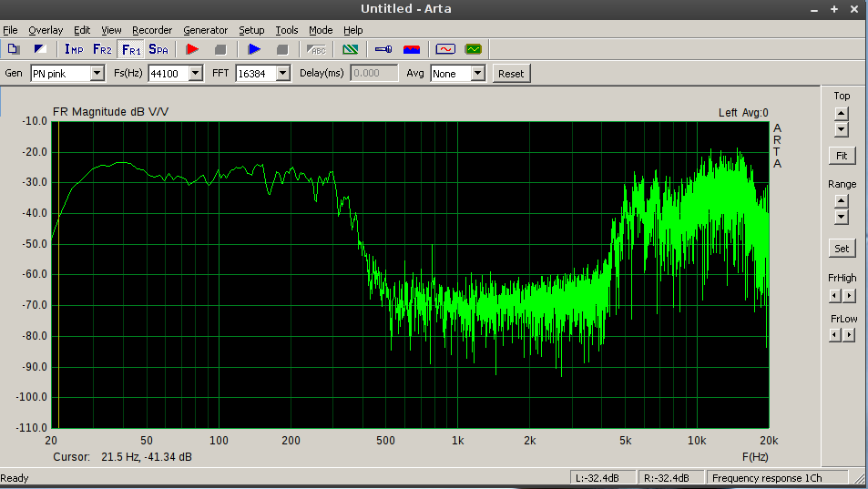Expand the Avg None dropdown
868x489 pixels.
pos(478,73)
